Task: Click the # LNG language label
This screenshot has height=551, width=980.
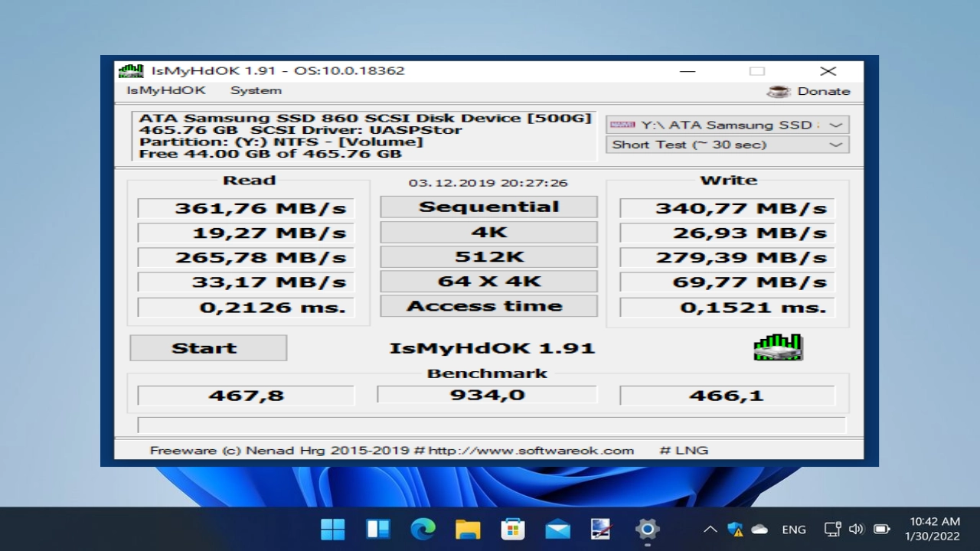Action: pos(684,450)
